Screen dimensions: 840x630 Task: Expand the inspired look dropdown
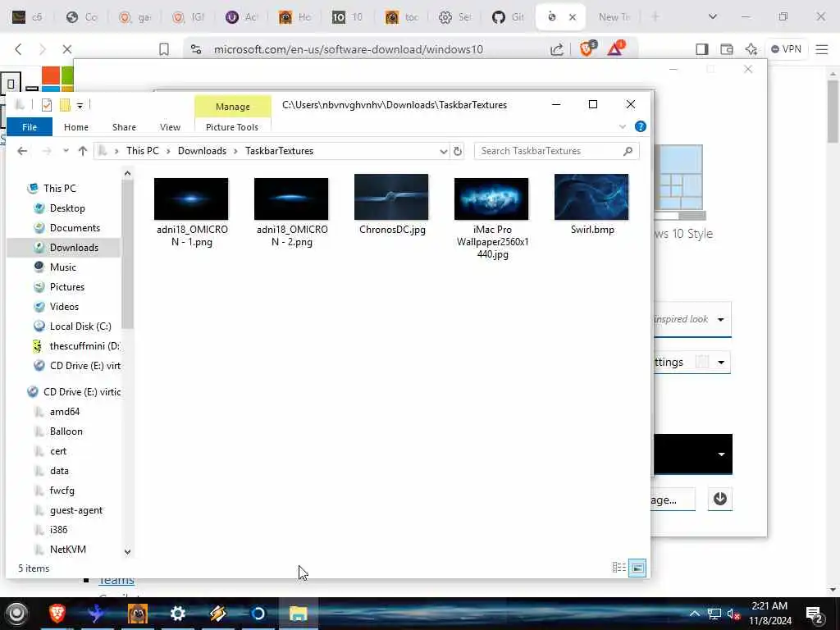point(721,320)
